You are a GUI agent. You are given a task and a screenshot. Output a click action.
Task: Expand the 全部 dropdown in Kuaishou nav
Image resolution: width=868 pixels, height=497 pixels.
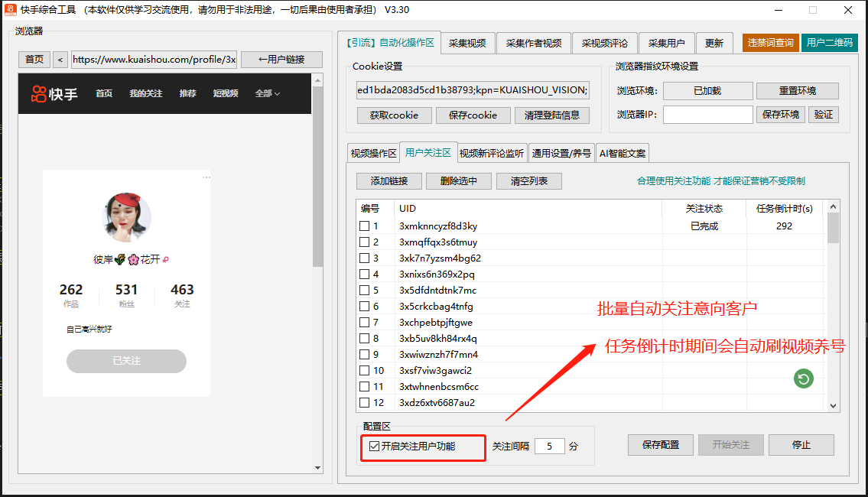point(267,93)
